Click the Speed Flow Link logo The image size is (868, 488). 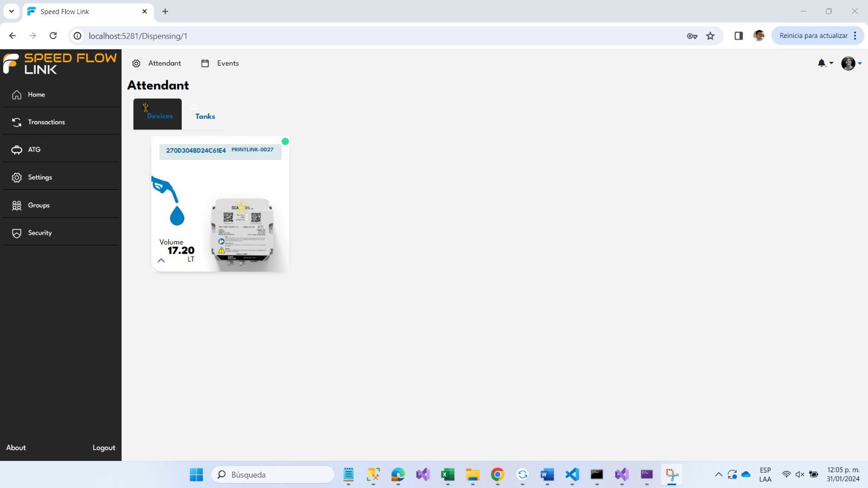(x=60, y=63)
